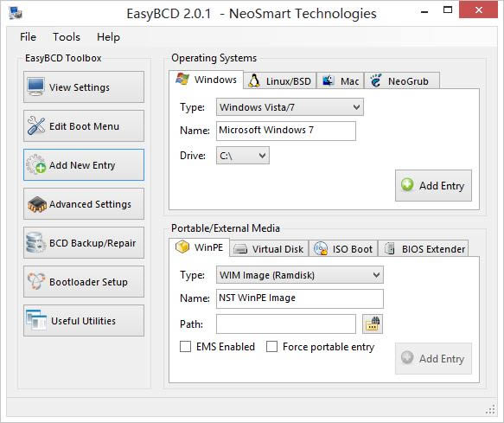The height and width of the screenshot is (423, 504).
Task: Open BCD Backup/Repair section
Action: [x=84, y=243]
